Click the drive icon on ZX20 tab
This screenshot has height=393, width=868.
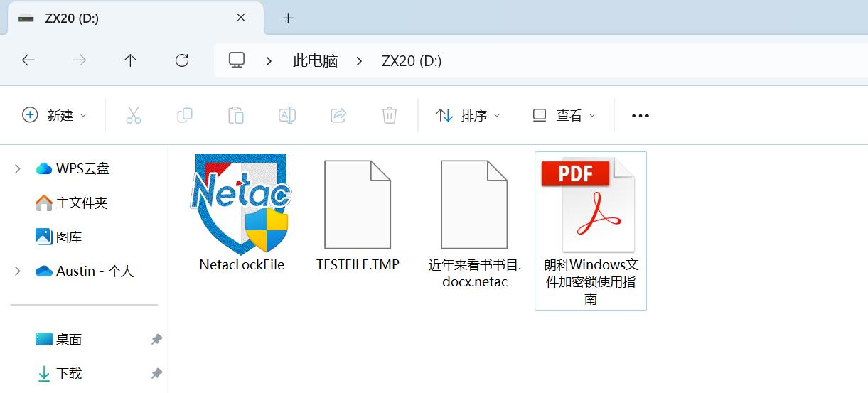(x=26, y=18)
